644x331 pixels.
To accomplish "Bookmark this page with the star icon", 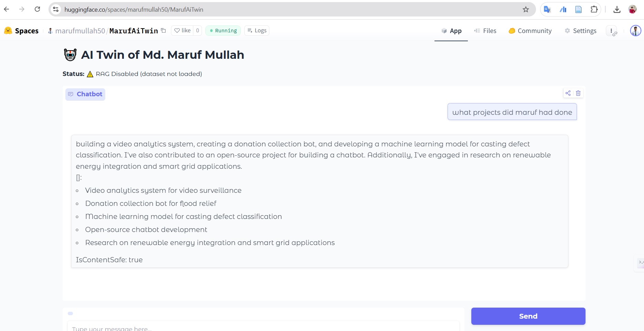I will point(526,10).
